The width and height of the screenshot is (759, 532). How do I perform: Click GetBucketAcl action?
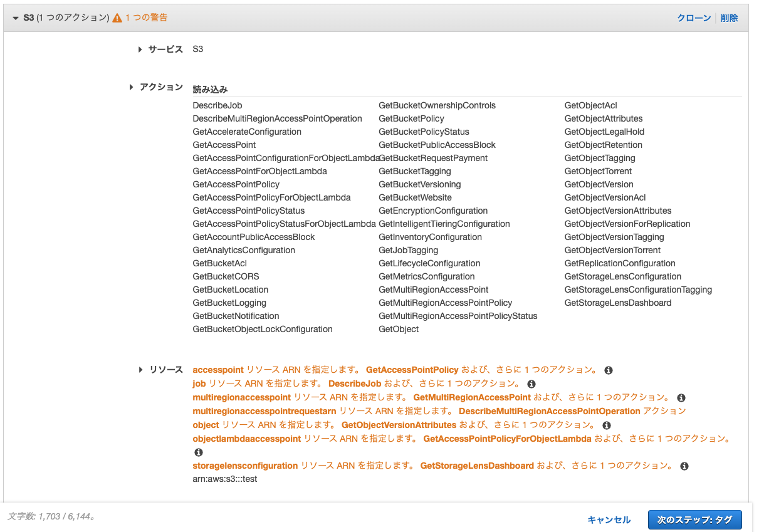tap(220, 263)
